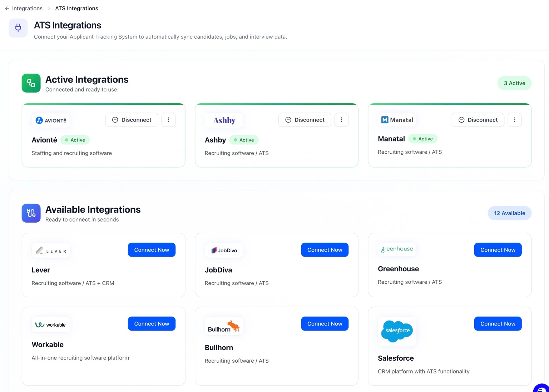549x392 pixels.
Task: Click 'CRM platform with ATS functionality' description
Action: point(424,372)
